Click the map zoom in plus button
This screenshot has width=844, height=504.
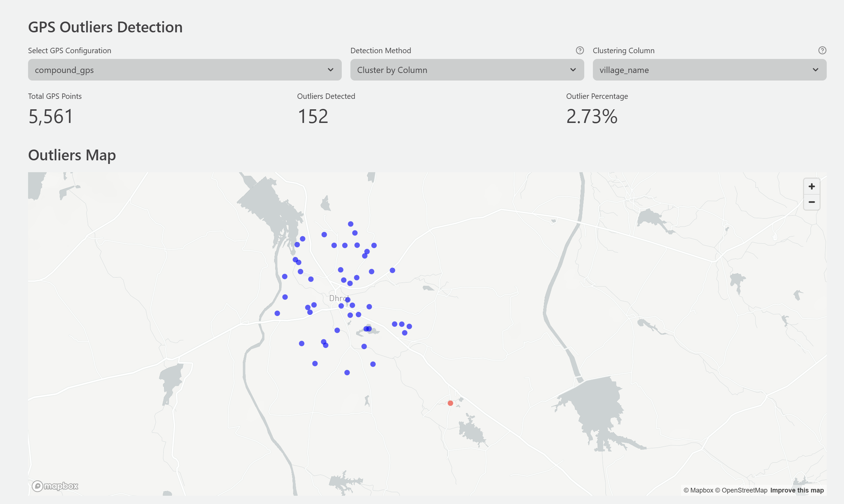tap(812, 186)
